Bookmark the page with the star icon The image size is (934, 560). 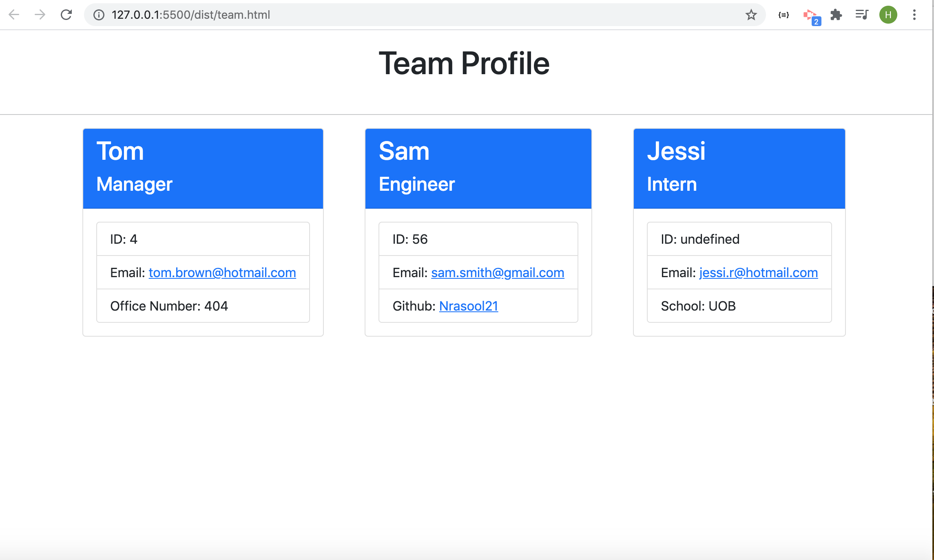[x=751, y=15]
